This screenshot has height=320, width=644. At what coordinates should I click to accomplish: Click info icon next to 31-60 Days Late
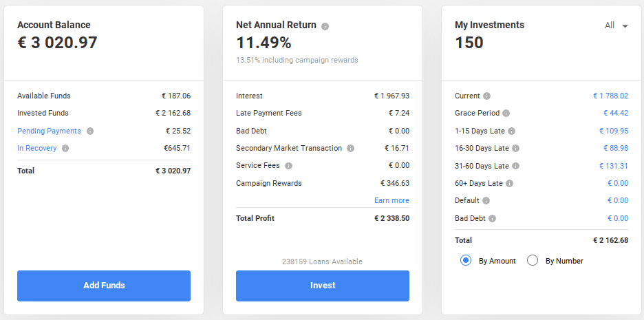(515, 166)
